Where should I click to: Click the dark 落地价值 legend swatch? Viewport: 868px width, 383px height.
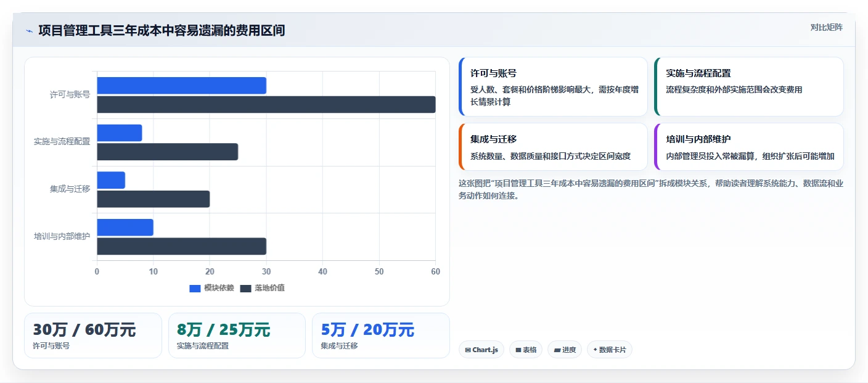pos(245,288)
